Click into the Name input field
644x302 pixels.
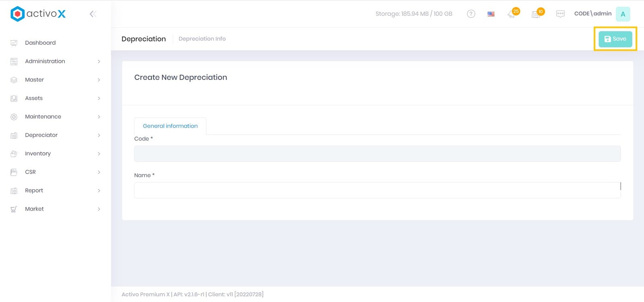tap(377, 190)
